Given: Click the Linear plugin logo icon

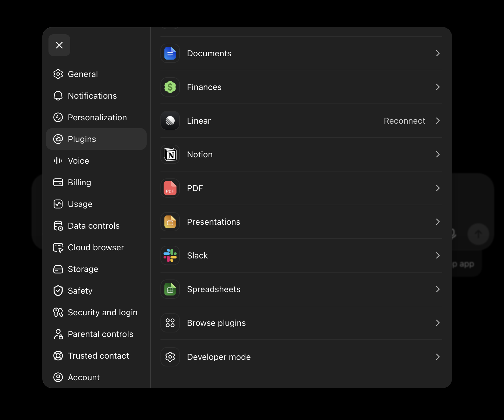Looking at the screenshot, I should click(x=170, y=121).
